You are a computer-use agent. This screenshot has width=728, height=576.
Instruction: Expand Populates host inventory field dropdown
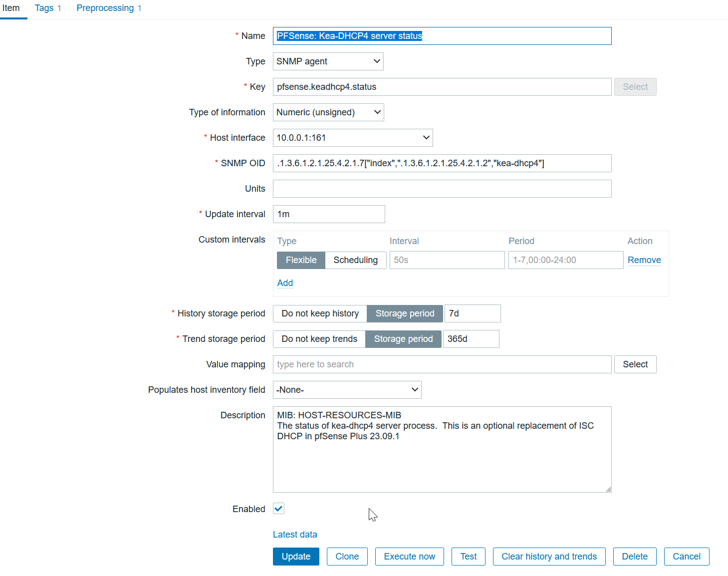pos(347,390)
